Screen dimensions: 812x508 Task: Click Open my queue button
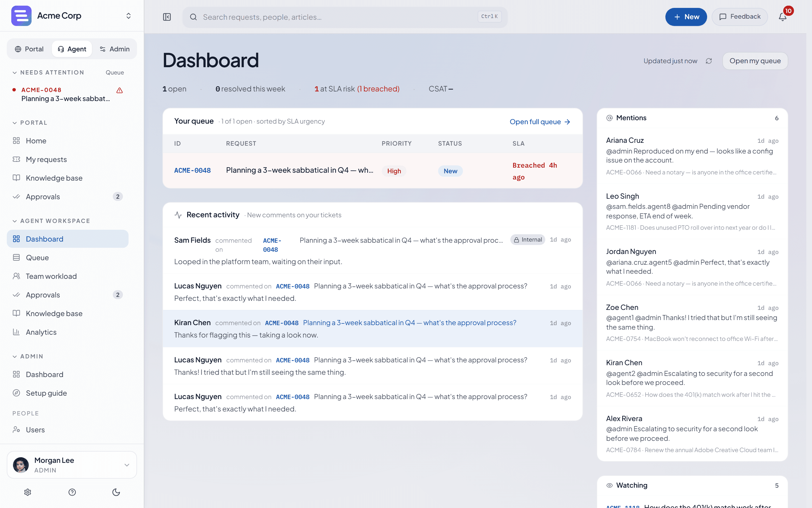pos(755,61)
